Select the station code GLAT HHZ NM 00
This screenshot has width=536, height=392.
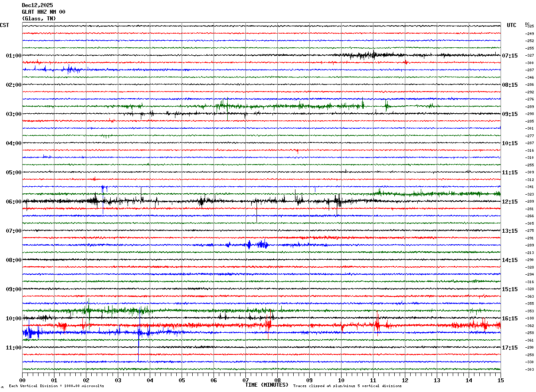pos(43,12)
